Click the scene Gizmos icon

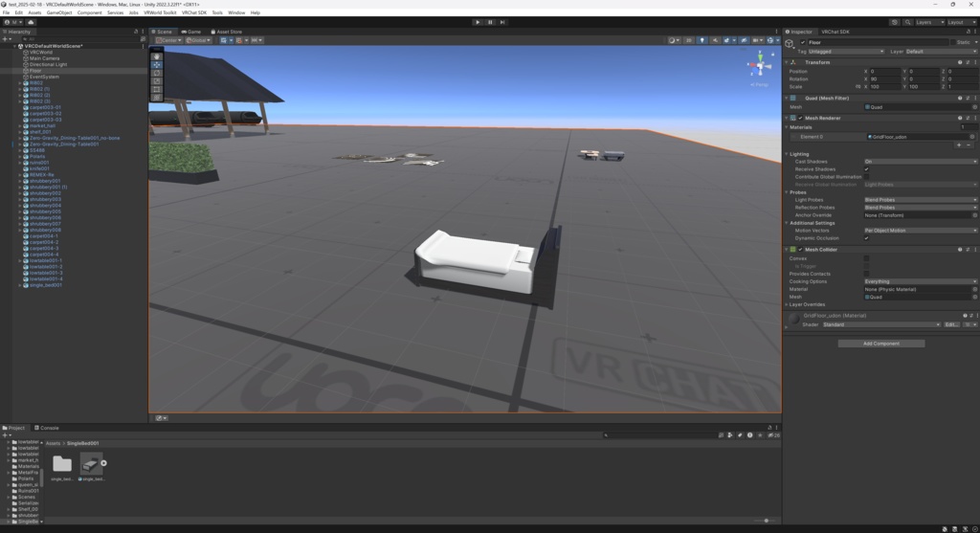point(770,40)
